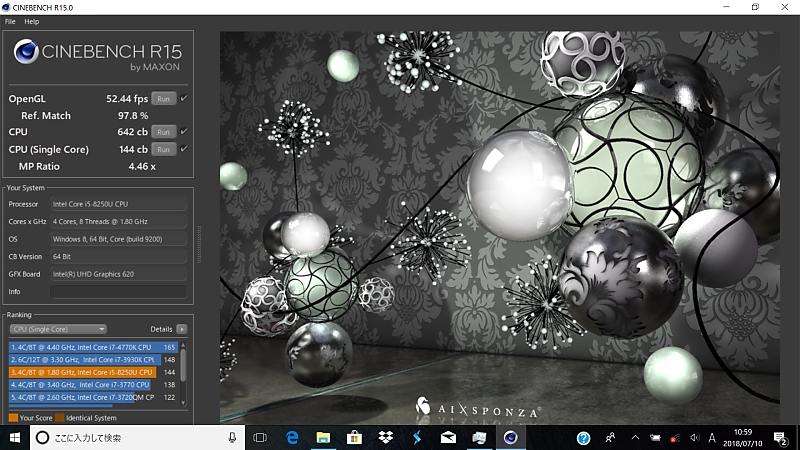Select highlighted ranking row Core i5-8250U

93,372
